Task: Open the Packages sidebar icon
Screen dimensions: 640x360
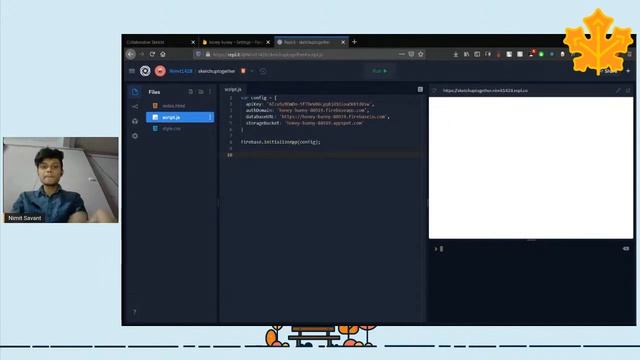Action: [x=135, y=121]
